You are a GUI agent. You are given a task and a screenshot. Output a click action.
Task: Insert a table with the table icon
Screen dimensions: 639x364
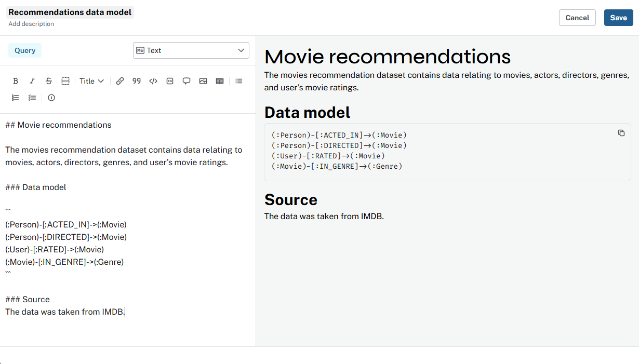click(220, 81)
